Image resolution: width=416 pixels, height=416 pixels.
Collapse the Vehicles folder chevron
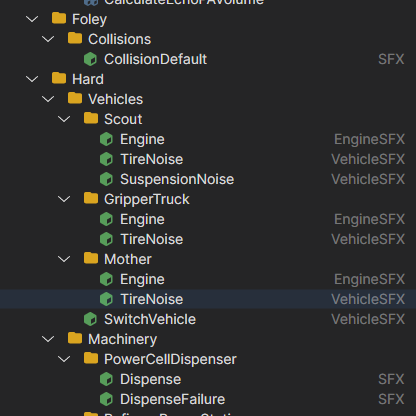tap(48, 99)
